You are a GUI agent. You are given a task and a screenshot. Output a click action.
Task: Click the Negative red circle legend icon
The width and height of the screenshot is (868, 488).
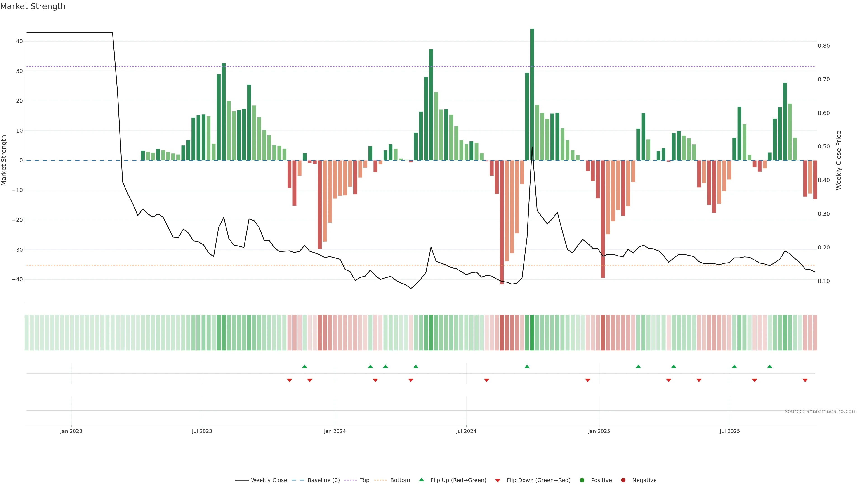click(x=623, y=480)
